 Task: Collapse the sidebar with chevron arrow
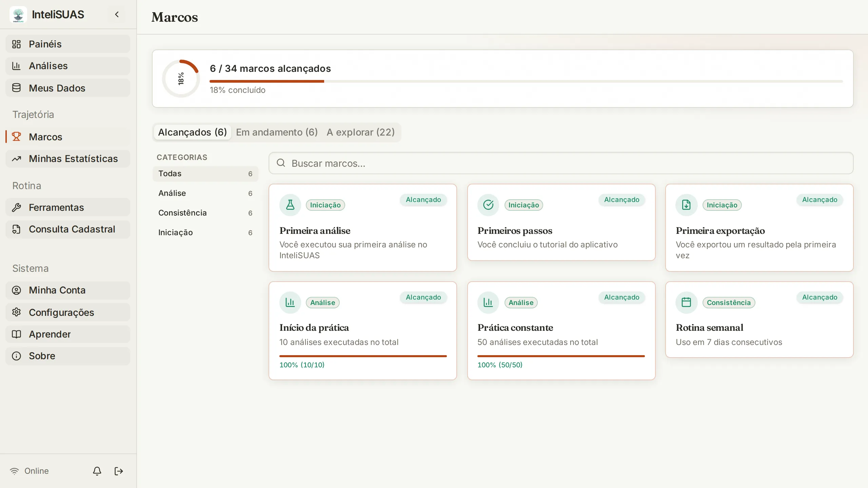click(117, 14)
